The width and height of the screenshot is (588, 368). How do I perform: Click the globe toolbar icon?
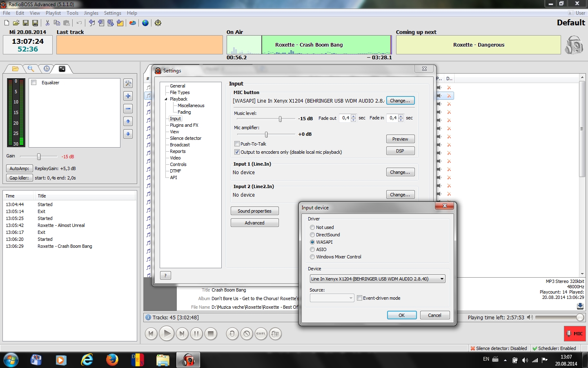145,23
